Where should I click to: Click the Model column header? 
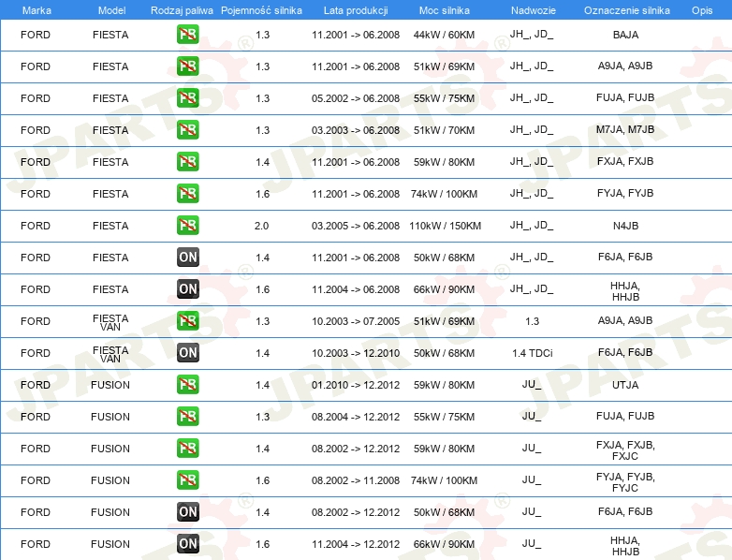[111, 10]
